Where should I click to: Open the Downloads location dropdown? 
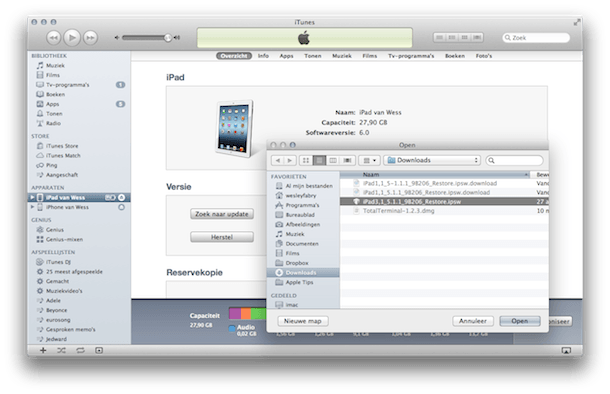coord(432,160)
